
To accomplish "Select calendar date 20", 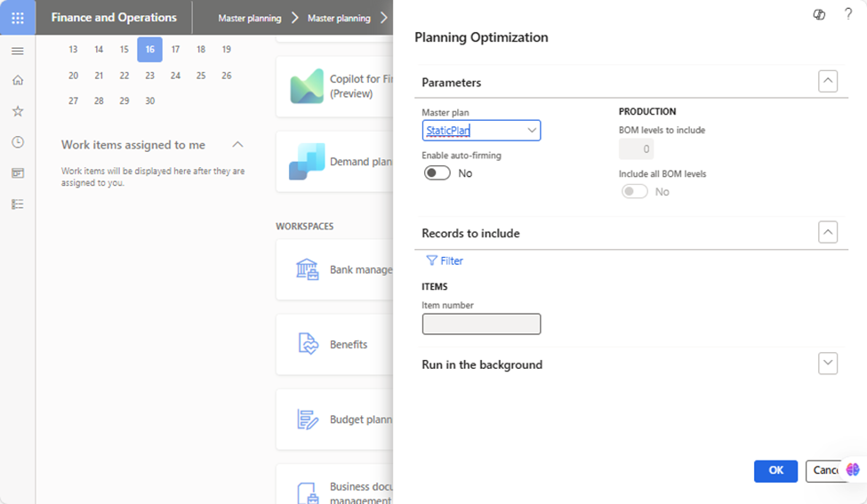I will 73,76.
